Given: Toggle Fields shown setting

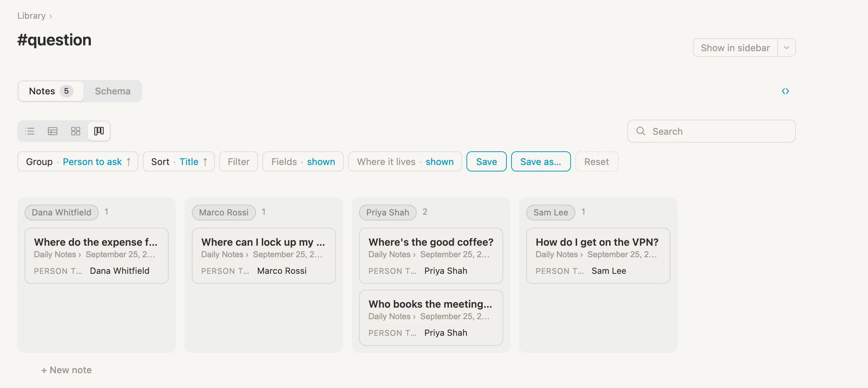Looking at the screenshot, I should tap(303, 162).
